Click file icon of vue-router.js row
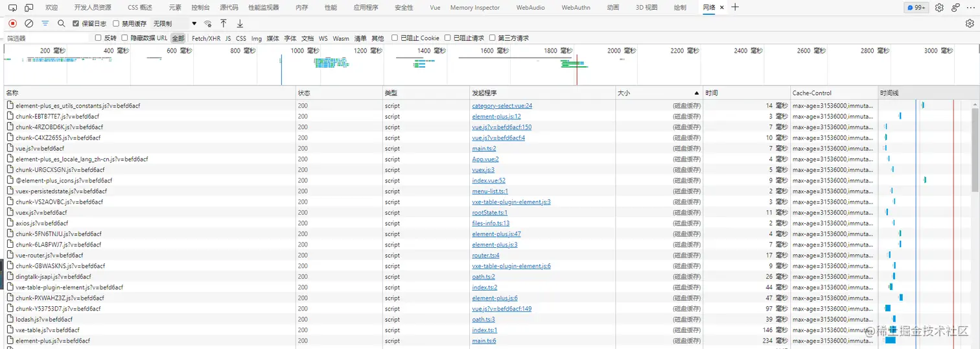The image size is (980, 349). (10, 255)
